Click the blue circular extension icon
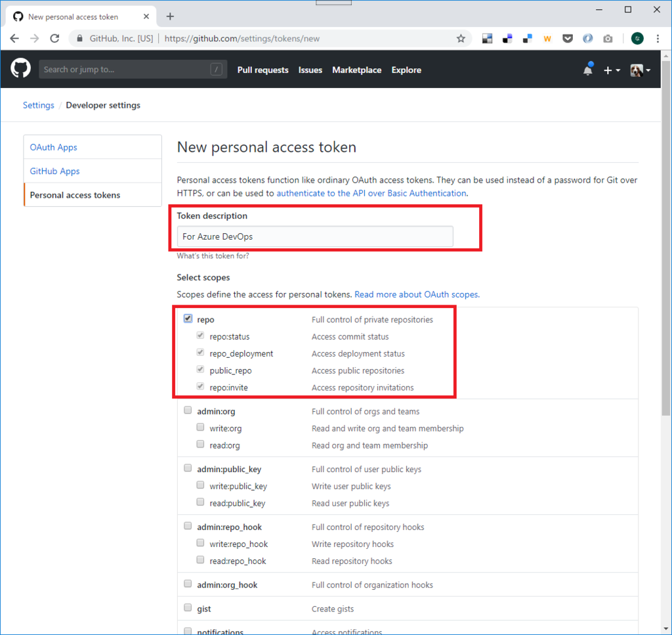Screen dimensions: 672x635 point(587,39)
